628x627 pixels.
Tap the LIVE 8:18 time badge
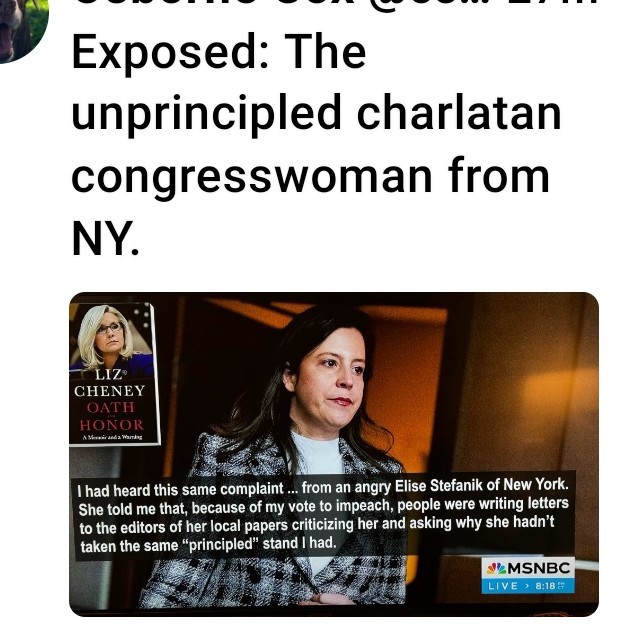pyautogui.click(x=528, y=586)
